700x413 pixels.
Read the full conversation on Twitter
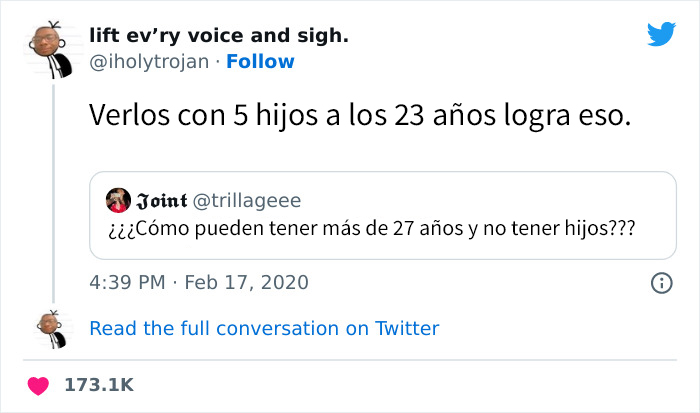pyautogui.click(x=264, y=328)
